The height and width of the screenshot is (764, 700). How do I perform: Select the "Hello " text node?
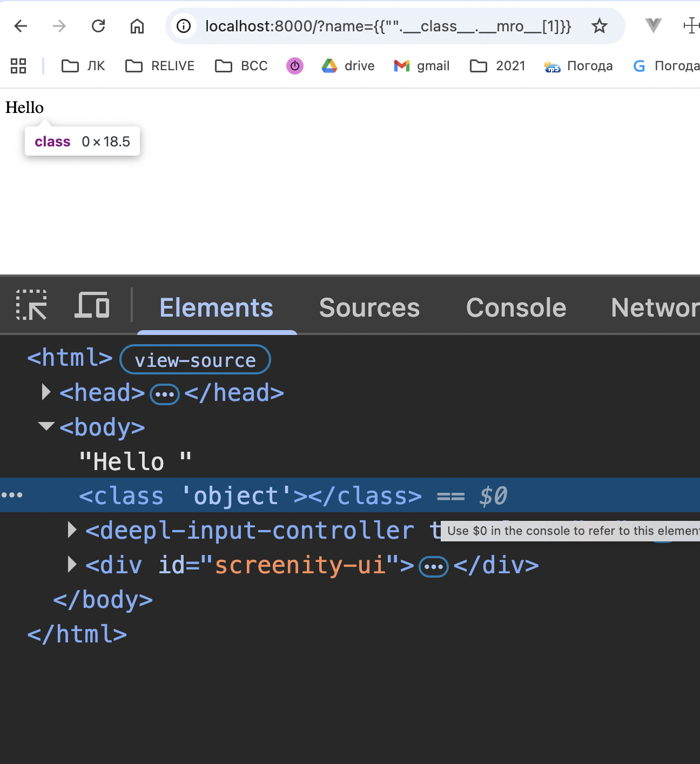pos(135,461)
